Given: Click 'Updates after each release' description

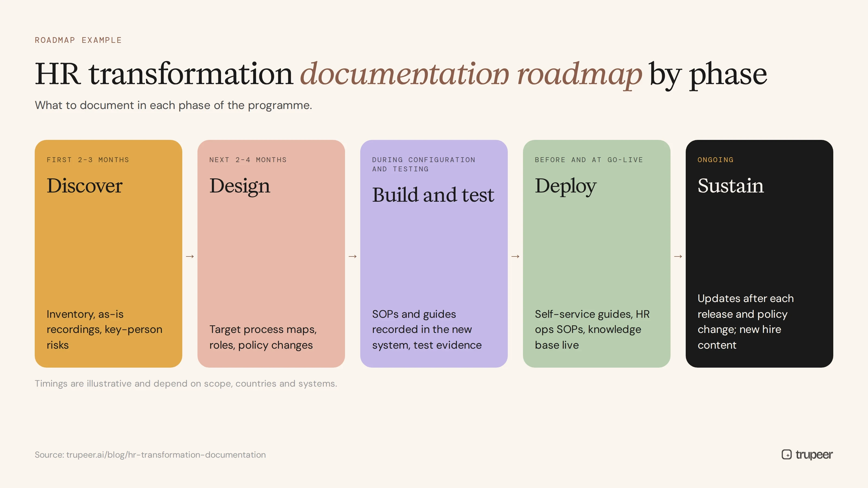Looking at the screenshot, I should pyautogui.click(x=746, y=322).
